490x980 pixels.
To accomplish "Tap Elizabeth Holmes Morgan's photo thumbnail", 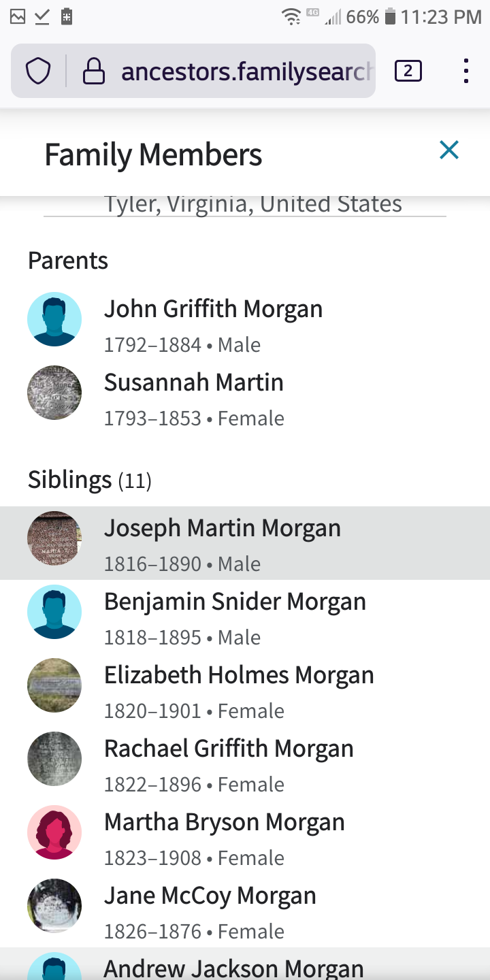I will point(54,685).
